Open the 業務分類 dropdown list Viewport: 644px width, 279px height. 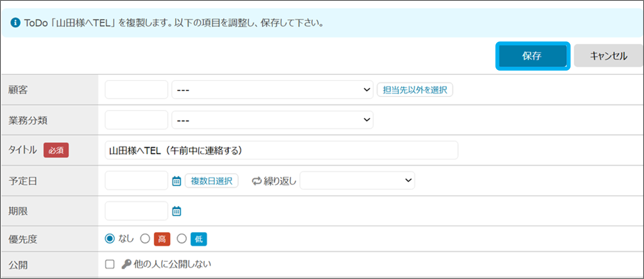[x=272, y=120]
